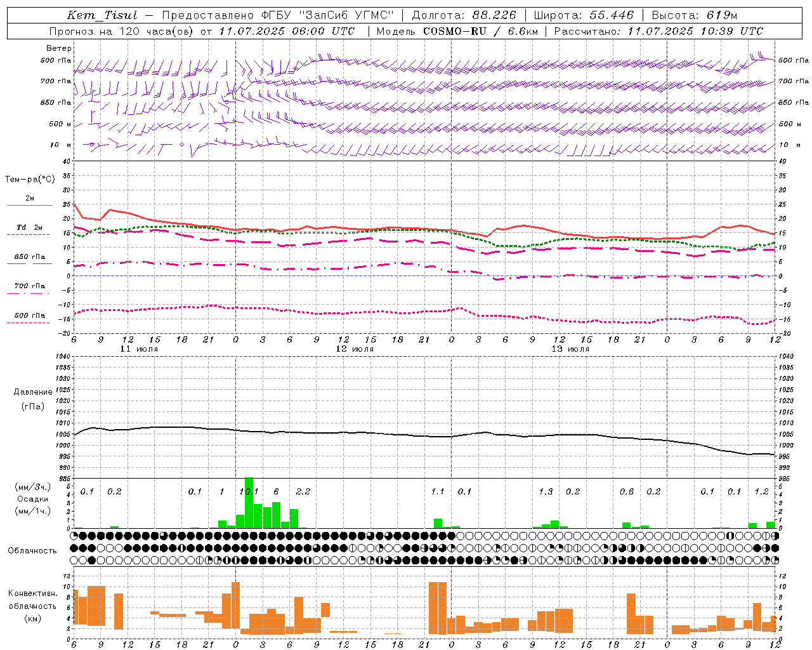Click the forecast start time "11.07.2025 06:00 UTC"
The height and width of the screenshot is (650, 812).
tap(287, 31)
